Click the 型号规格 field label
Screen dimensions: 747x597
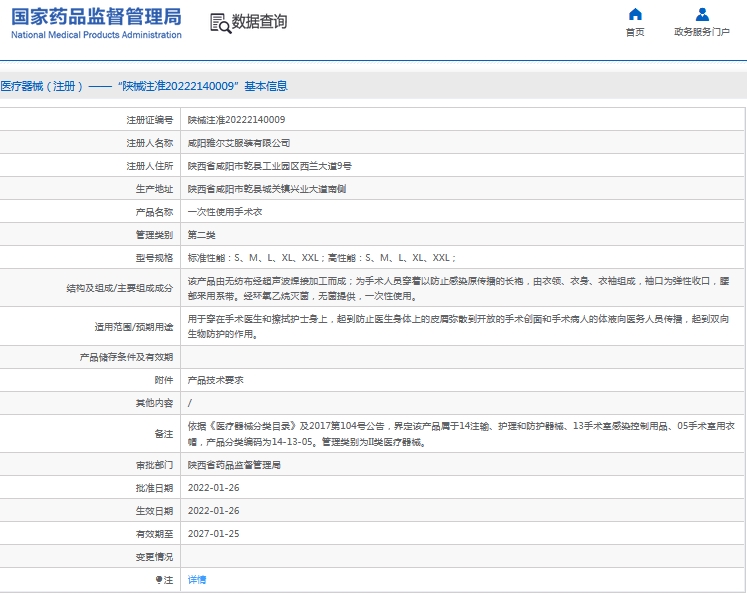pyautogui.click(x=154, y=258)
